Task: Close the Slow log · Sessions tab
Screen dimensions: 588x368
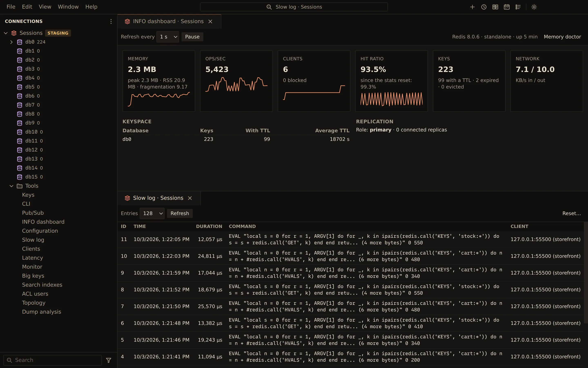Action: click(190, 198)
